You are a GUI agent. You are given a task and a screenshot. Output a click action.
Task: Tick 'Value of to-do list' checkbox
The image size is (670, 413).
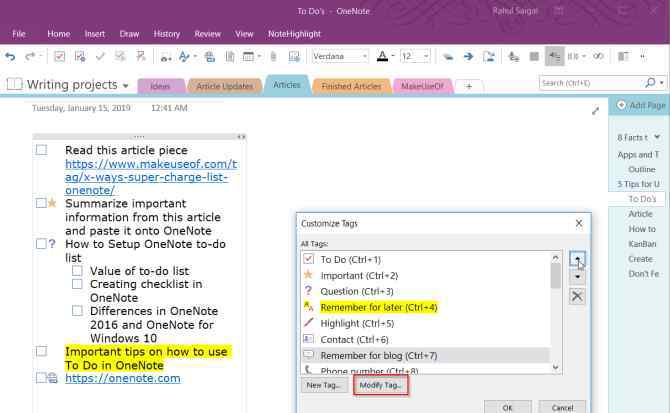coord(77,271)
